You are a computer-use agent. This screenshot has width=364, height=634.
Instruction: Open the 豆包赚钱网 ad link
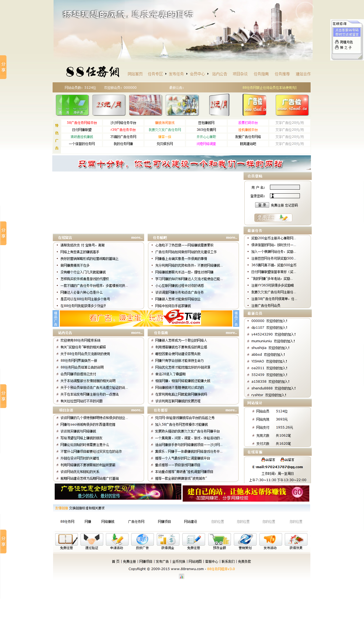click(206, 123)
